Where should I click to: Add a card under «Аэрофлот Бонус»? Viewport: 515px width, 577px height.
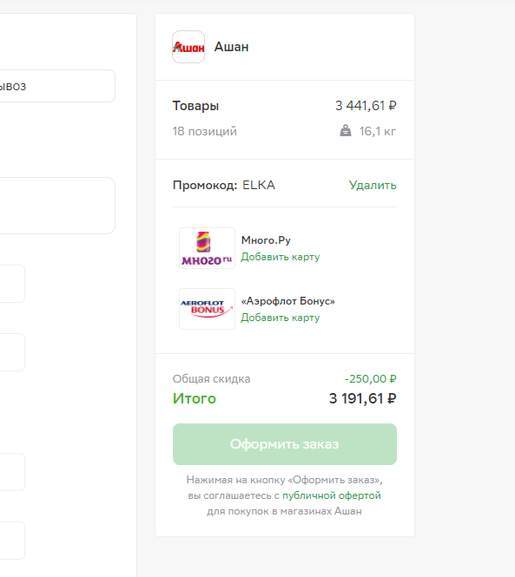point(280,318)
